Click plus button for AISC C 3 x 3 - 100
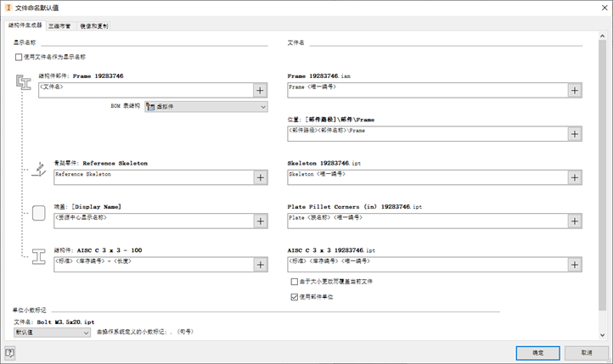Image resolution: width=613 pixels, height=364 pixels. [x=261, y=265]
